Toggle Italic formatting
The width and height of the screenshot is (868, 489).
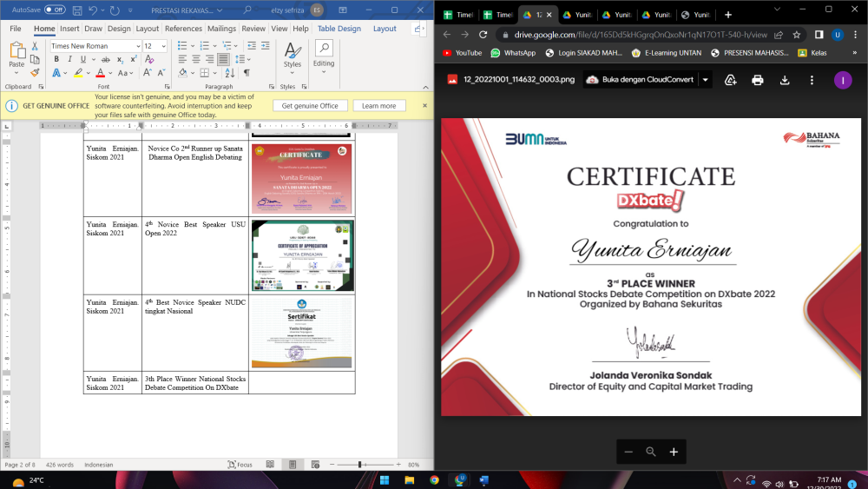[x=69, y=59]
